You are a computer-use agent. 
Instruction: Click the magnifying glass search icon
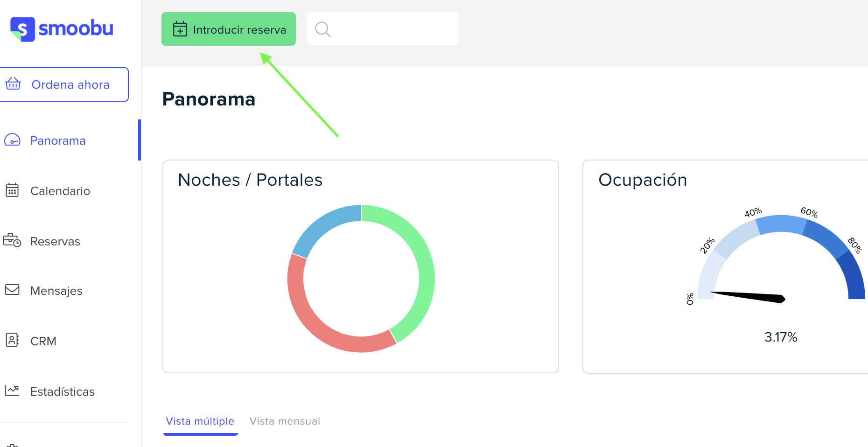pyautogui.click(x=322, y=29)
